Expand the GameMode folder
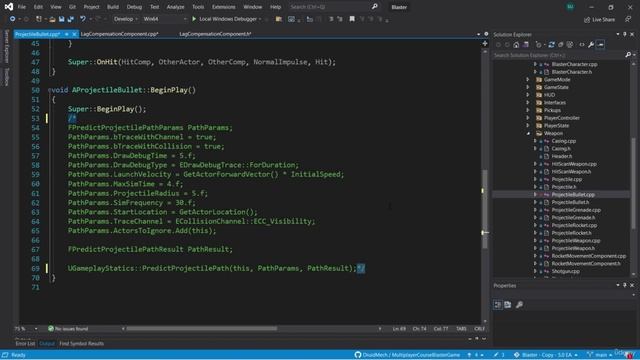The width and height of the screenshot is (640, 360). tap(528, 80)
